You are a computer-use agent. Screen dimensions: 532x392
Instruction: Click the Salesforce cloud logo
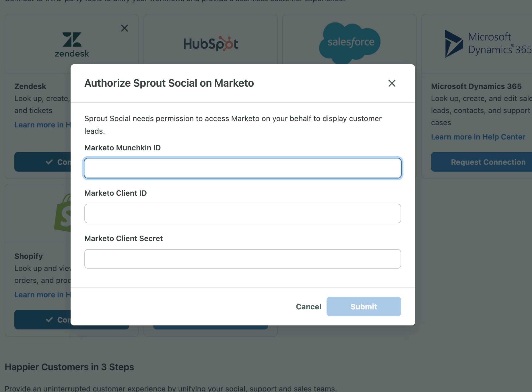pyautogui.click(x=350, y=43)
